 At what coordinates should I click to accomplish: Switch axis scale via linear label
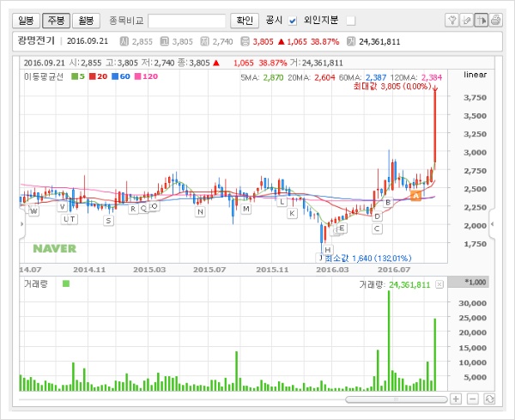pos(475,76)
